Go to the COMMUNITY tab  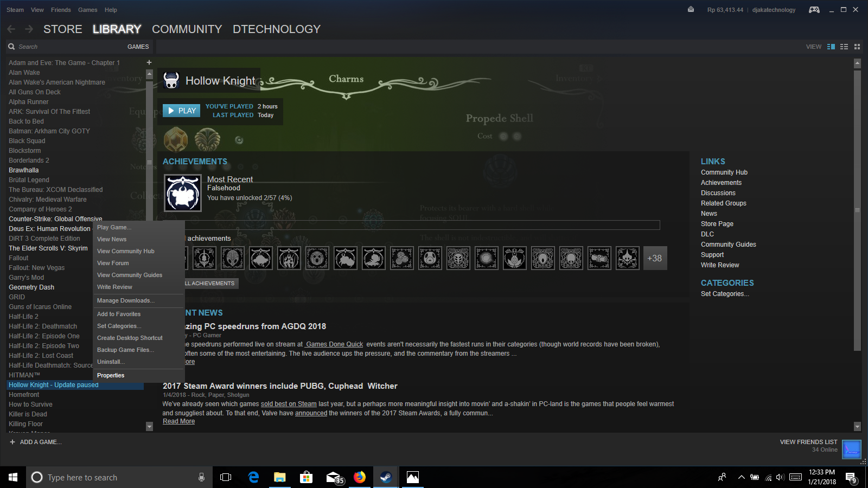point(187,29)
